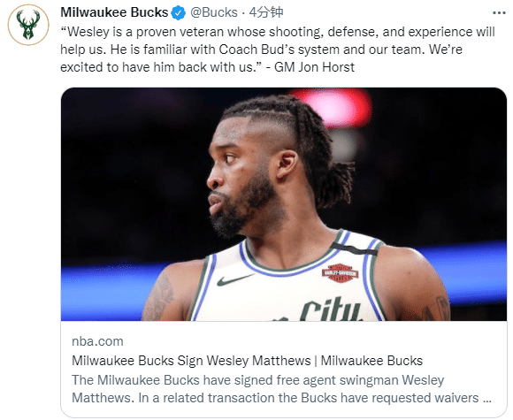Viewport: 513px width, 420px height.
Task: Click the red blurred light in photo background
Action: click(333, 106)
